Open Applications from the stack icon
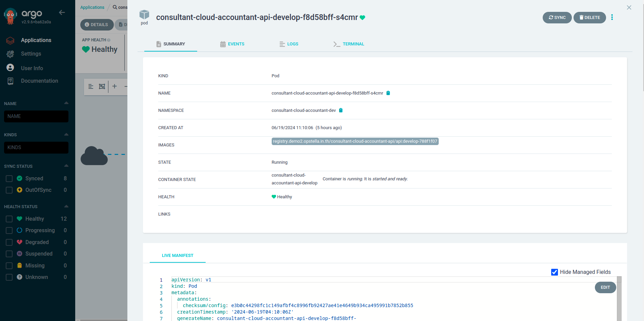The width and height of the screenshot is (644, 321). coord(10,40)
